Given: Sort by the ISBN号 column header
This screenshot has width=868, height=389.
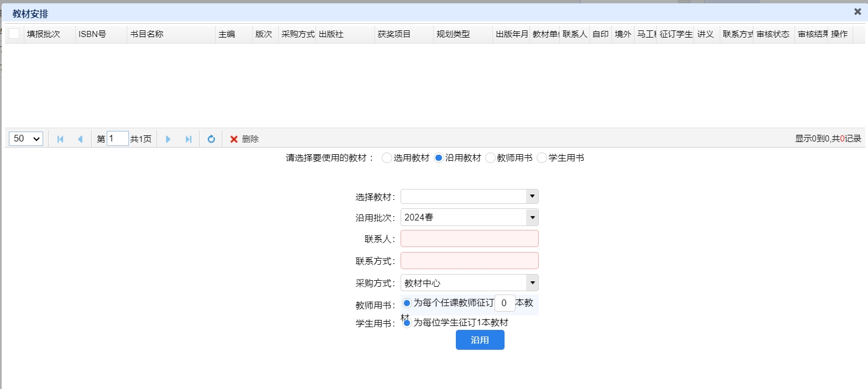Looking at the screenshot, I should (92, 34).
